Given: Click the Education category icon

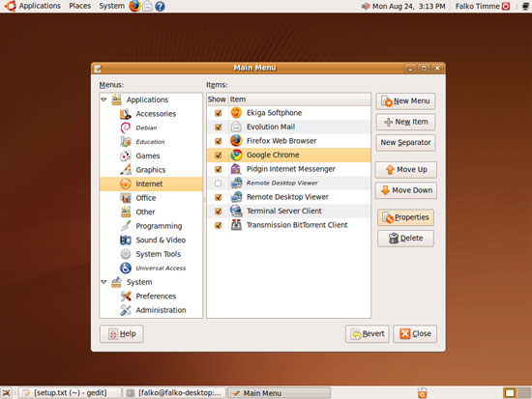Looking at the screenshot, I should click(125, 142).
